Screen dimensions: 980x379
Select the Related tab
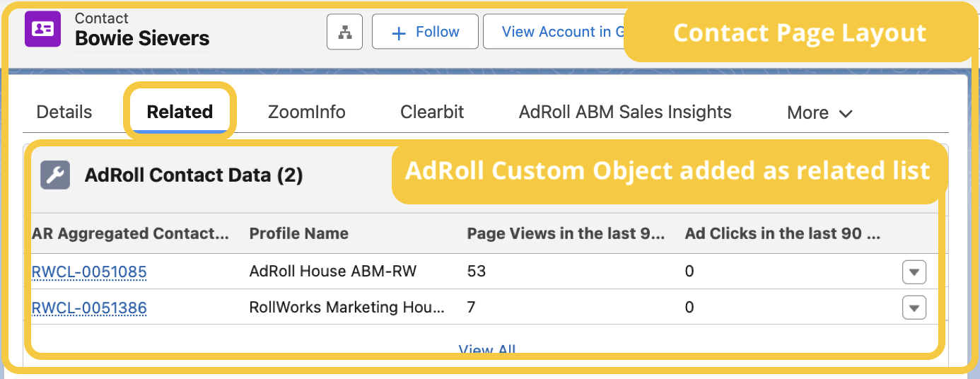point(180,112)
